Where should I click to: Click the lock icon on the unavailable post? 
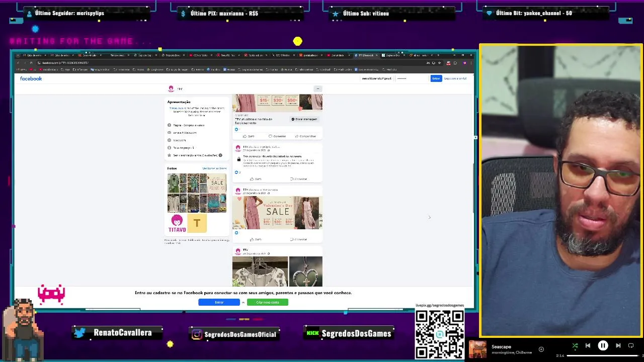(238, 159)
